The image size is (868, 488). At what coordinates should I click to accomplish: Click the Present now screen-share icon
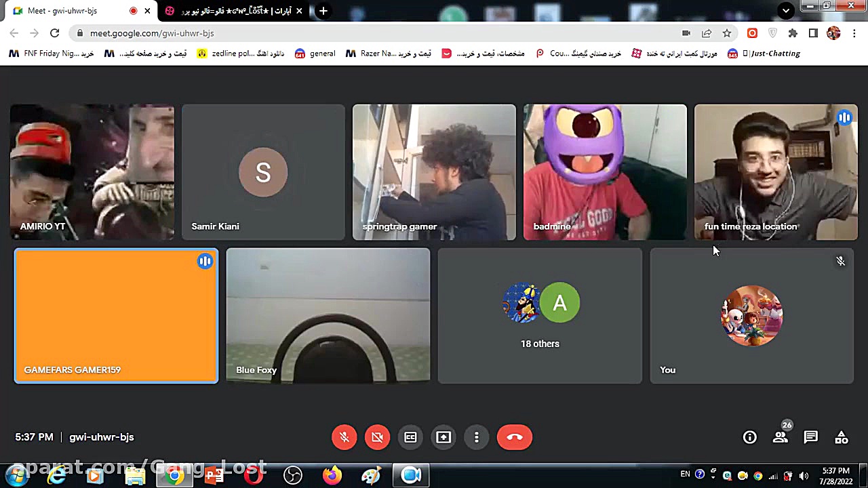[x=443, y=437]
